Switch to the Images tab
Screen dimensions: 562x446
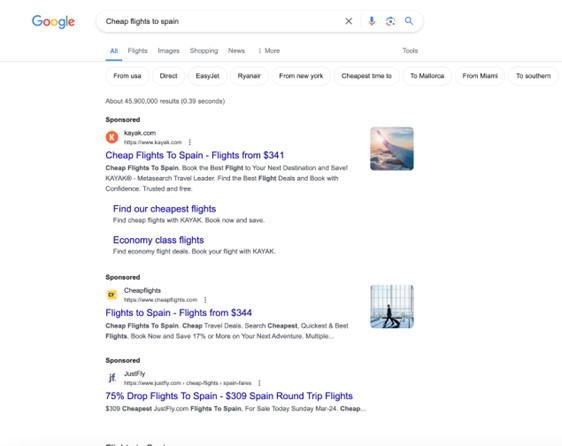click(x=168, y=51)
